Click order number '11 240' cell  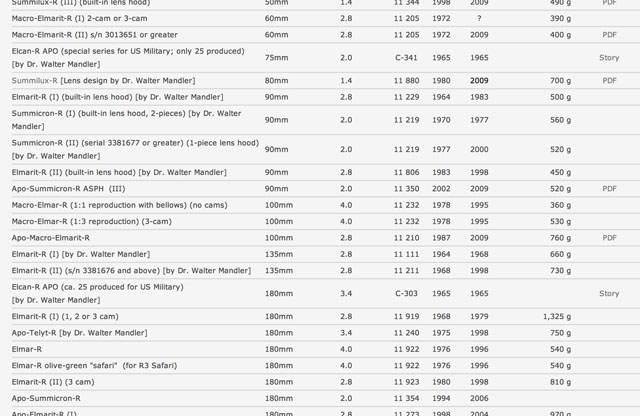406,333
